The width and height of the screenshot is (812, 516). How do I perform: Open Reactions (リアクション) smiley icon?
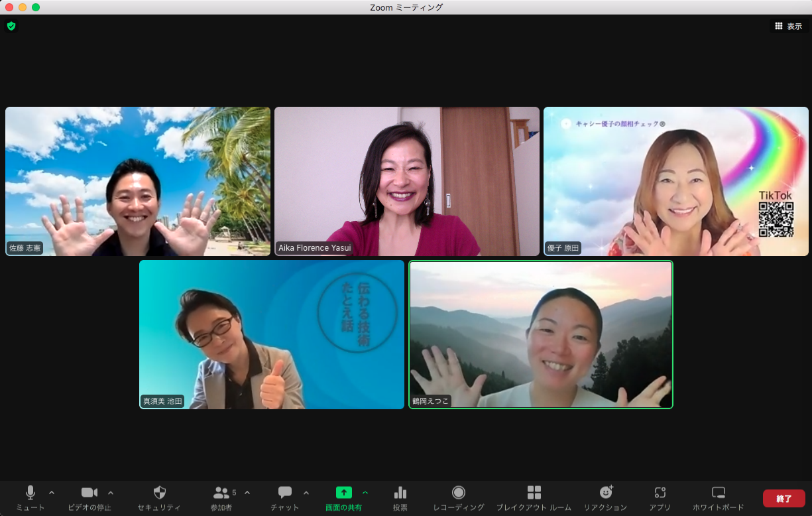605,493
